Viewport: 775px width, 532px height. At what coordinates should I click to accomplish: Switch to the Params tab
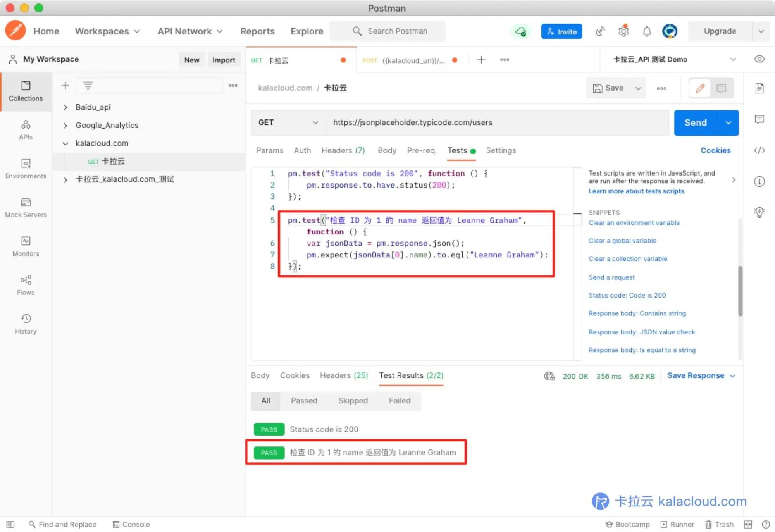point(270,150)
